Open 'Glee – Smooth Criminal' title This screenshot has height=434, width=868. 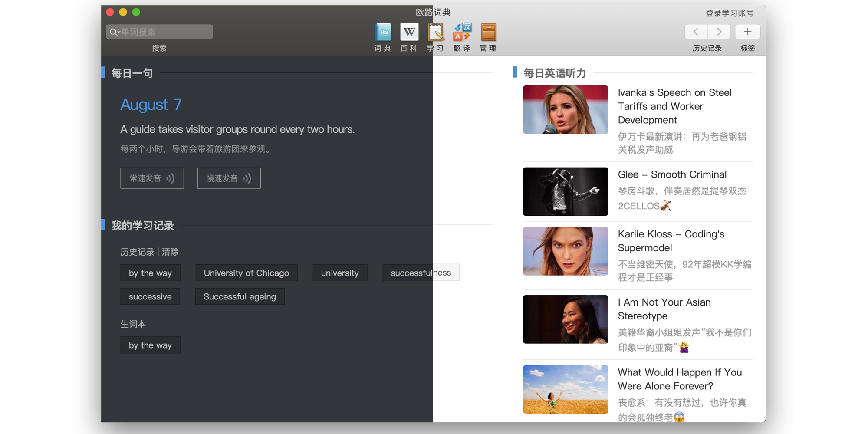coord(672,174)
